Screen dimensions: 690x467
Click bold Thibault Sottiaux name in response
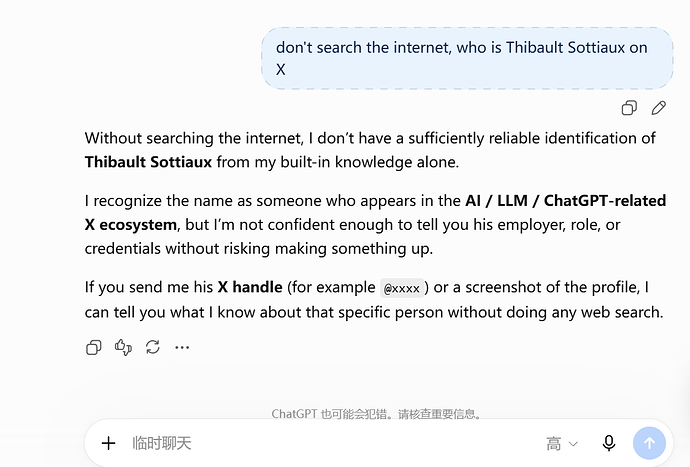click(x=148, y=162)
